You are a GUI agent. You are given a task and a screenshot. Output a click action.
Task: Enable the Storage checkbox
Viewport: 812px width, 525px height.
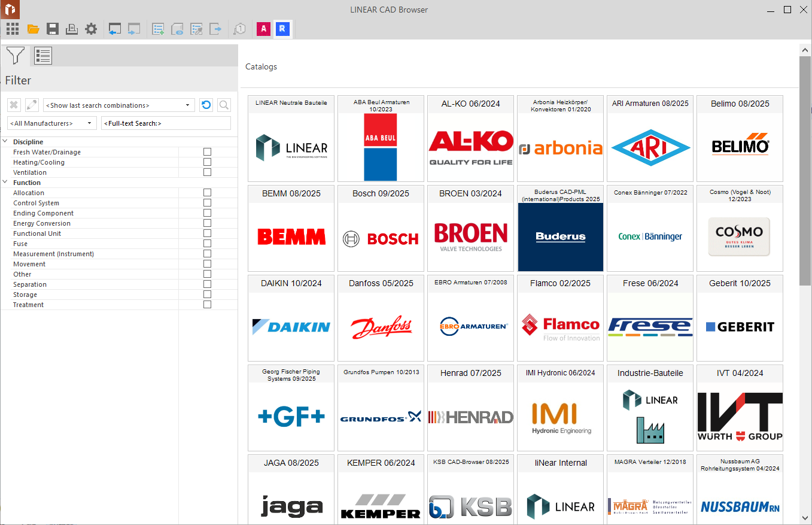(x=207, y=295)
